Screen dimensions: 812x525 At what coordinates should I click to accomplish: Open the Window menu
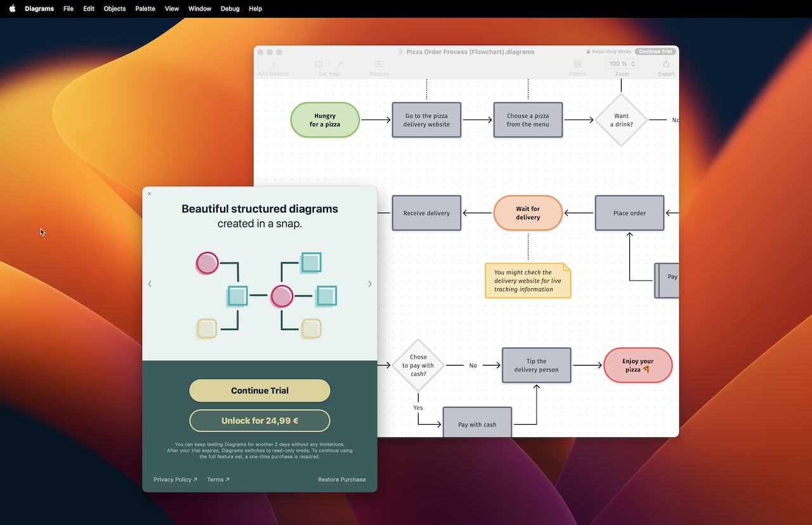[x=200, y=9]
